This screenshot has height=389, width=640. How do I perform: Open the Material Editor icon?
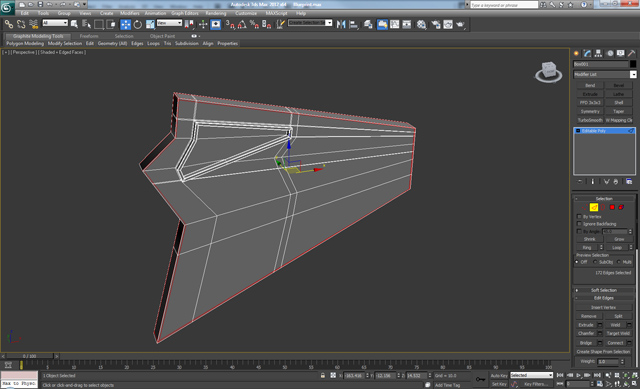(x=421, y=24)
